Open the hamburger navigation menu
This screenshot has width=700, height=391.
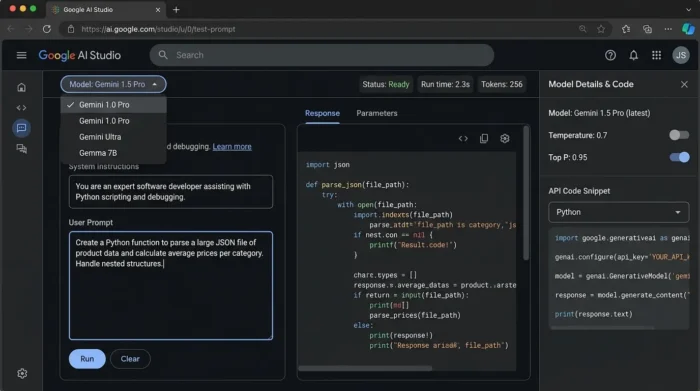(21, 55)
